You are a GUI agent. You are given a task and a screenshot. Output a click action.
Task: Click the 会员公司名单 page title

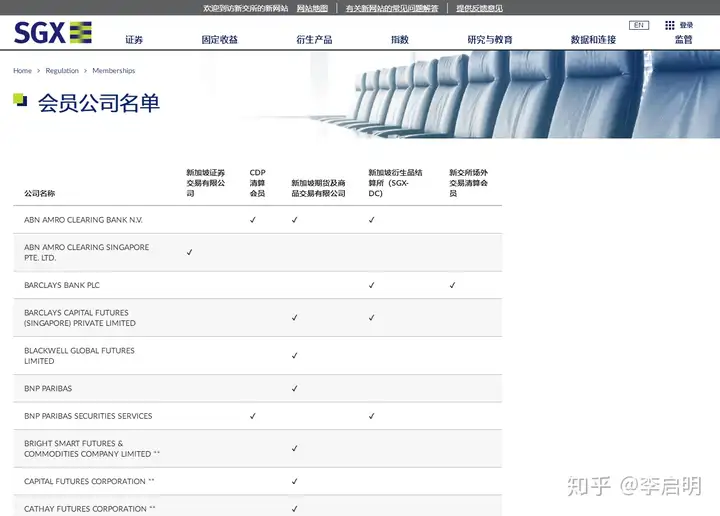[99, 103]
